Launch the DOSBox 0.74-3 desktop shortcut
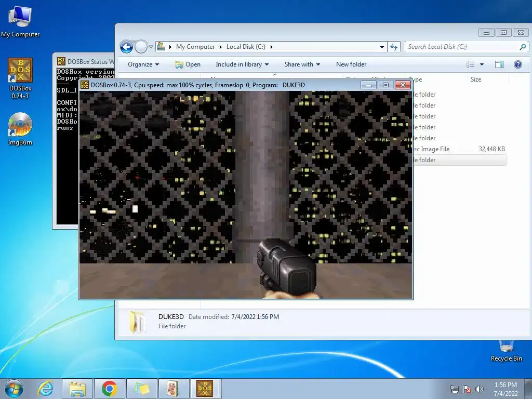532x399 pixels. pos(20,78)
